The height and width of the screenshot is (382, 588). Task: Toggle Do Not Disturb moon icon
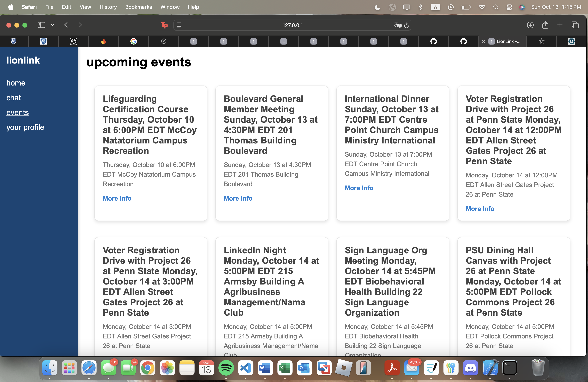[378, 7]
